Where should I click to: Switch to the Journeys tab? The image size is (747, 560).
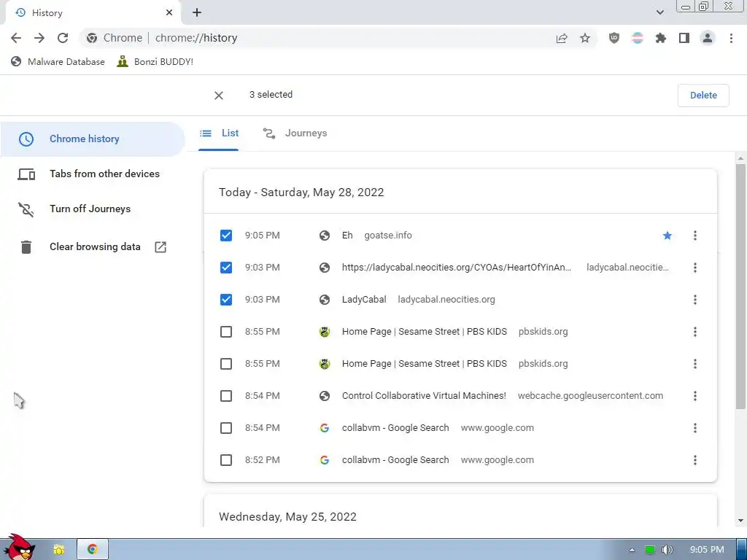point(295,133)
